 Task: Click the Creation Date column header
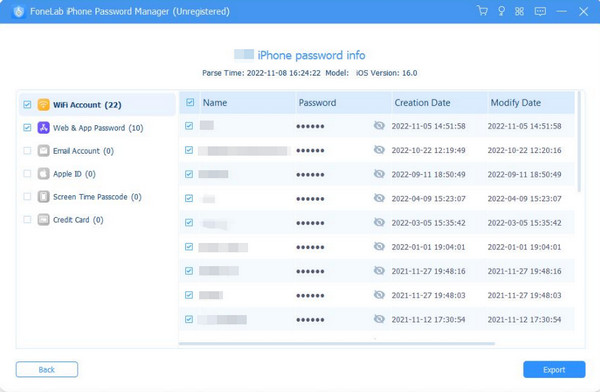pyautogui.click(x=439, y=103)
